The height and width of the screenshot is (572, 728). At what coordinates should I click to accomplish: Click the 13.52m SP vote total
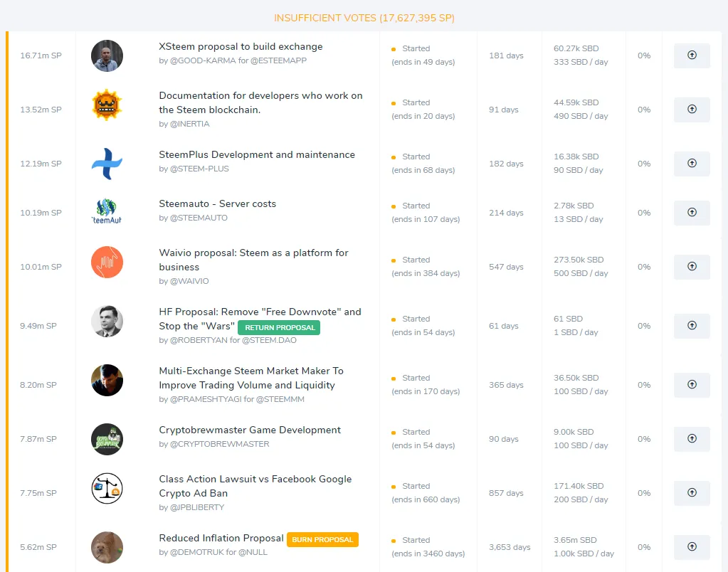(41, 110)
